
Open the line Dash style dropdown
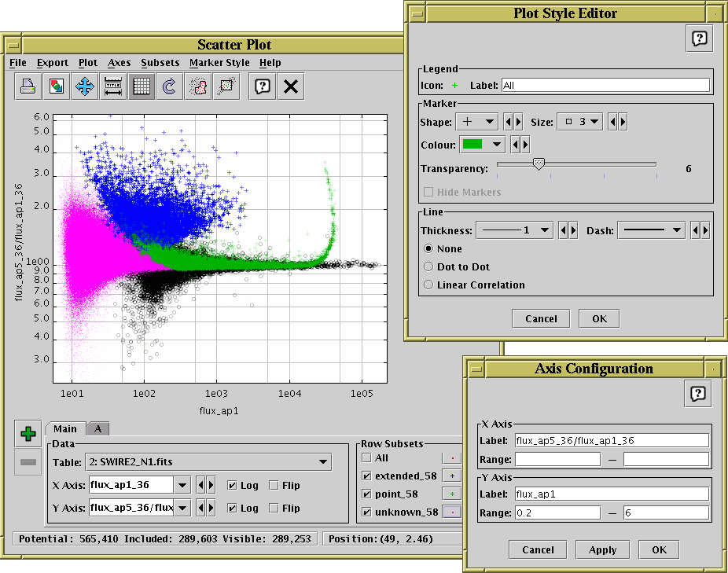click(x=652, y=230)
